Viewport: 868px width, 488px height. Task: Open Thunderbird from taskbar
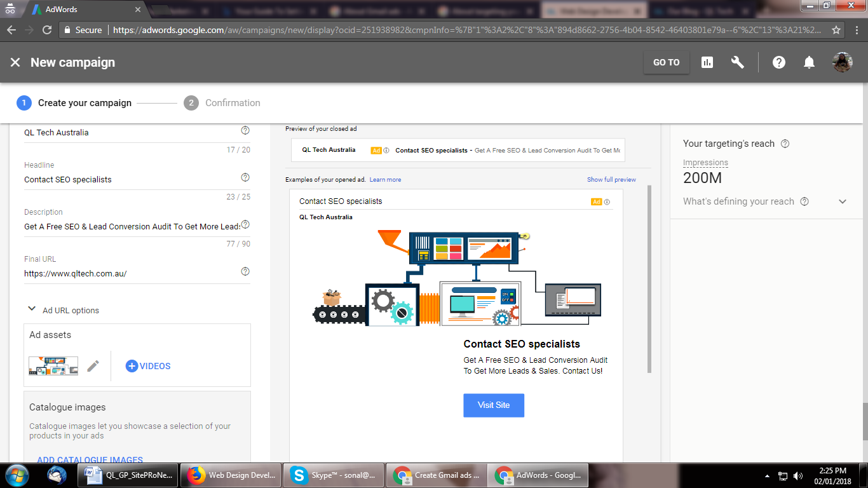point(57,475)
